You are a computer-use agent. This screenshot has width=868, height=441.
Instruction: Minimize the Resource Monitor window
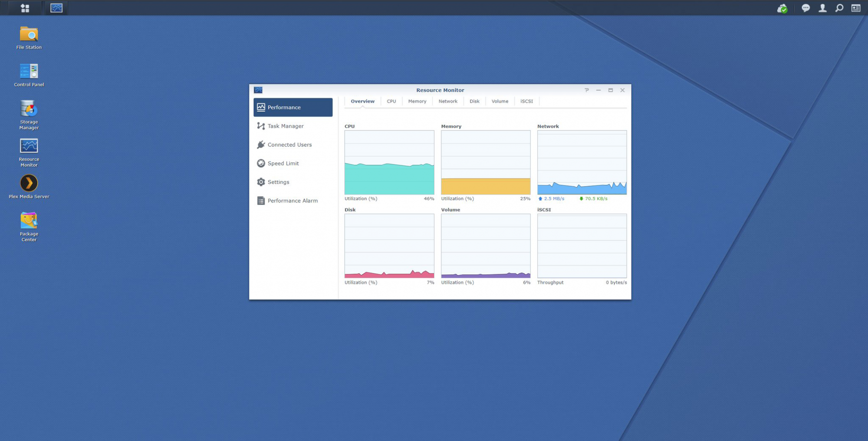598,90
